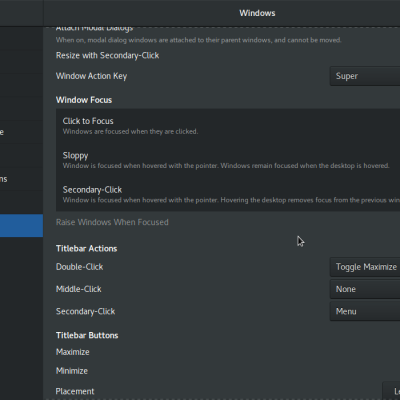Screen dimensions: 400x400
Task: Click the highlighted blue sidebar entry
Action: (21, 226)
